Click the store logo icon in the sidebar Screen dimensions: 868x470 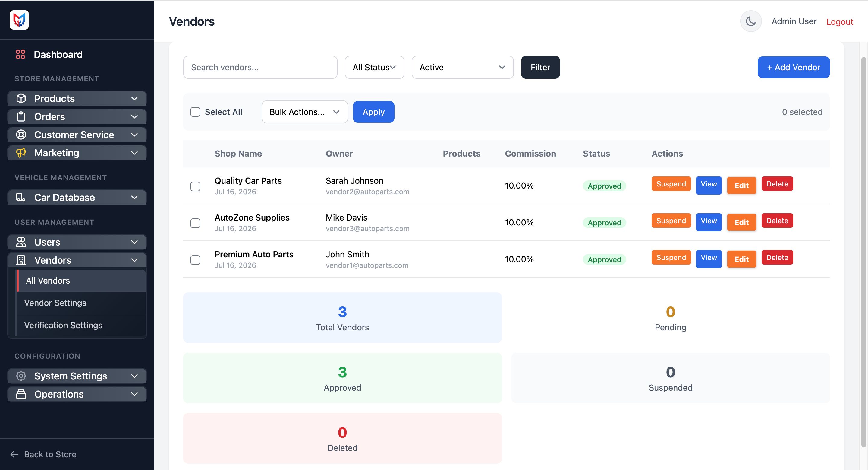[x=19, y=20]
